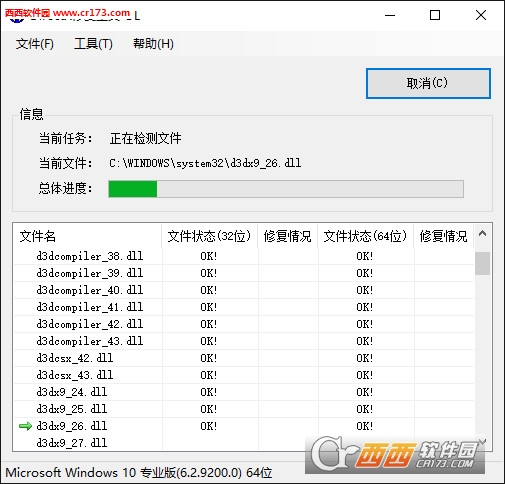Select the d3dcompiler_39.dll row
Viewport: 505px width, 484px height.
(244, 273)
